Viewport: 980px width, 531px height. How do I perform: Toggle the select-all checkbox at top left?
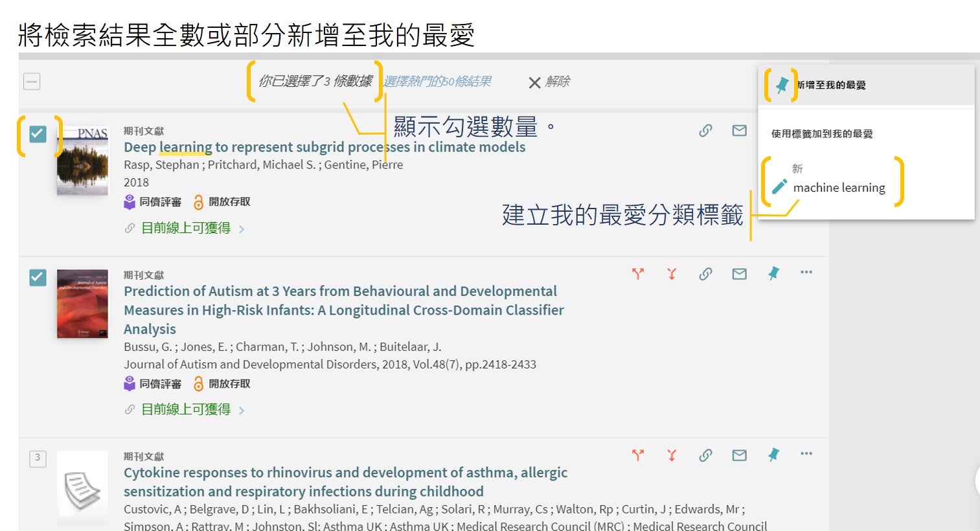(x=32, y=82)
